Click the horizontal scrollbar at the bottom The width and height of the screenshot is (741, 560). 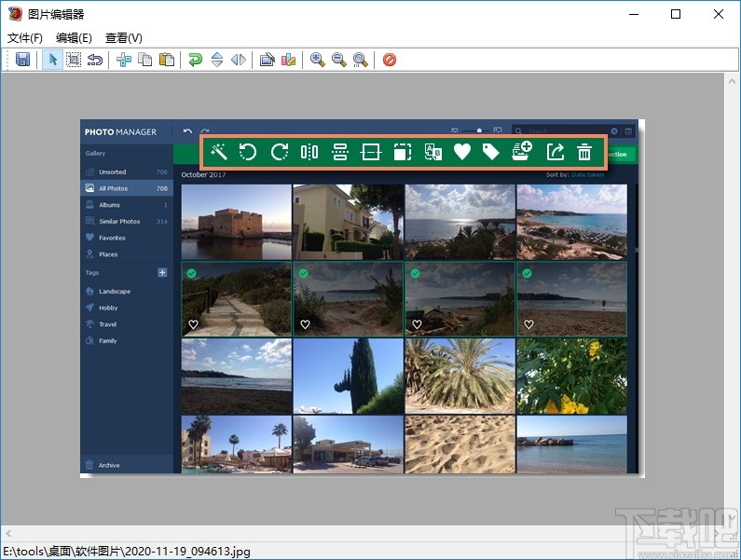click(362, 531)
